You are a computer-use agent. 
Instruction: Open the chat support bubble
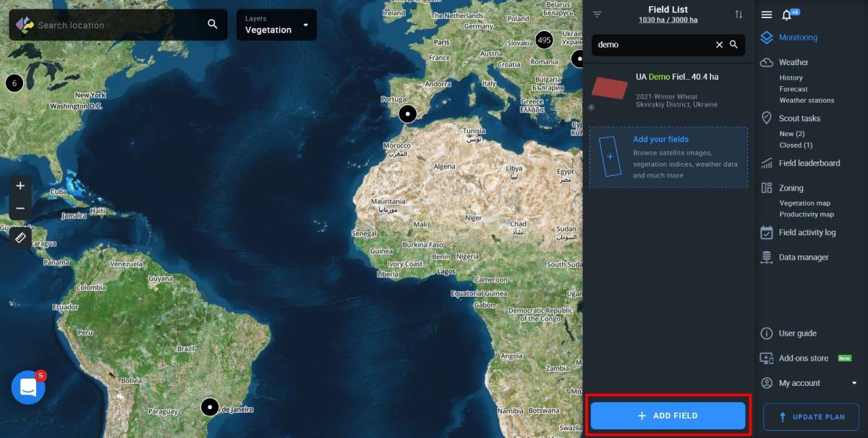click(28, 387)
